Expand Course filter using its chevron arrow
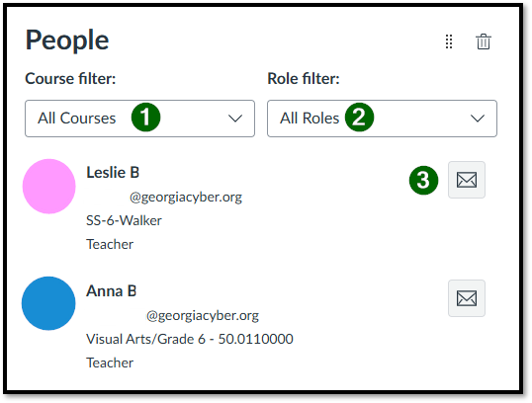The image size is (532, 403). coord(235,119)
